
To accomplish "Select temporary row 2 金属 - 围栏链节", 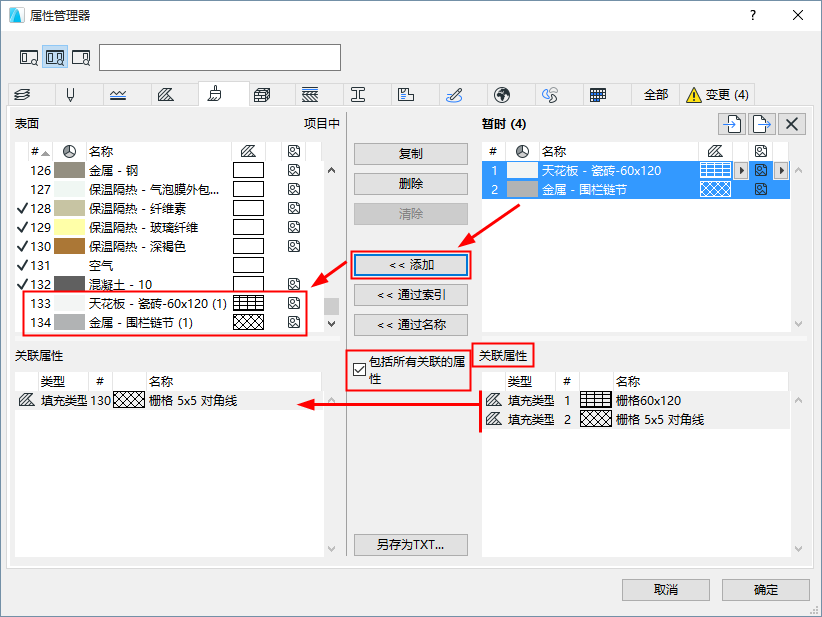I will coord(635,189).
